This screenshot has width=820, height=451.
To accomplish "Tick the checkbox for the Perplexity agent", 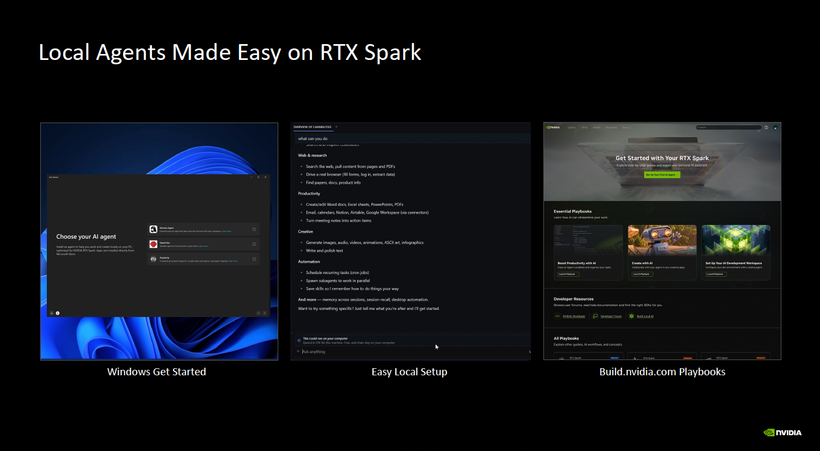I will coord(254,259).
